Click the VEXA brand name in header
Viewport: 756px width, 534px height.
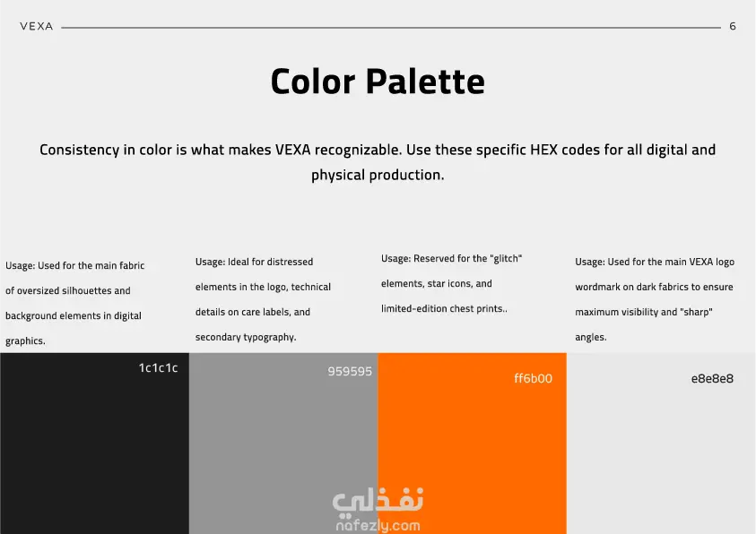pos(37,27)
